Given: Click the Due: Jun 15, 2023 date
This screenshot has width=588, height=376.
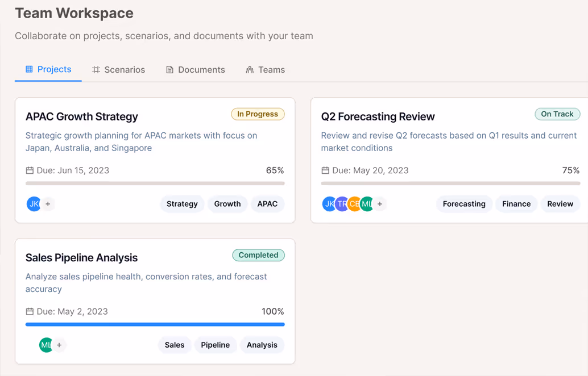Looking at the screenshot, I should point(73,170).
